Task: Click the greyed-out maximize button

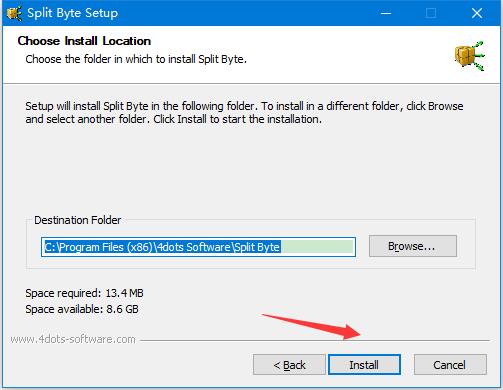Action: point(431,13)
